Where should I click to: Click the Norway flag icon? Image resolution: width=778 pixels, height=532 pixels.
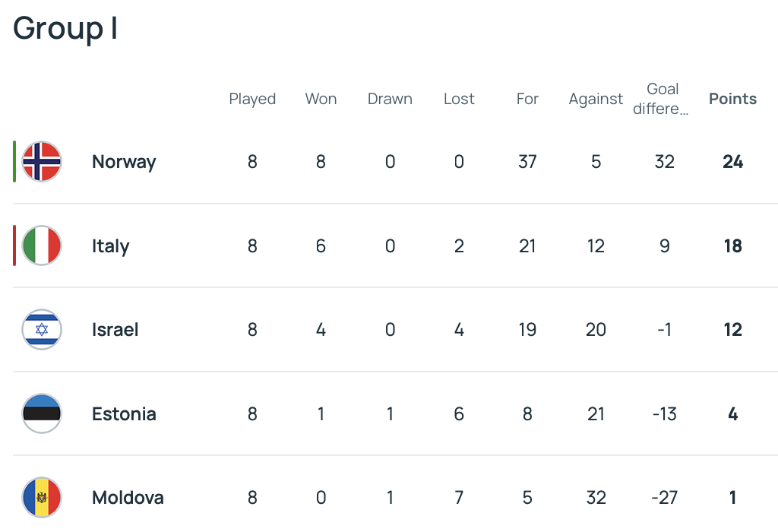pyautogui.click(x=42, y=161)
